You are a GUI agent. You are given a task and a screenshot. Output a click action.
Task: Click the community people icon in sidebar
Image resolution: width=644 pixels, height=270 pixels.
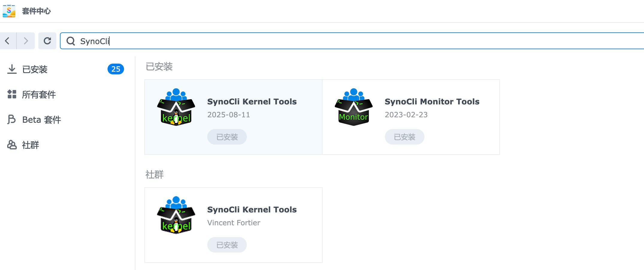[12, 145]
